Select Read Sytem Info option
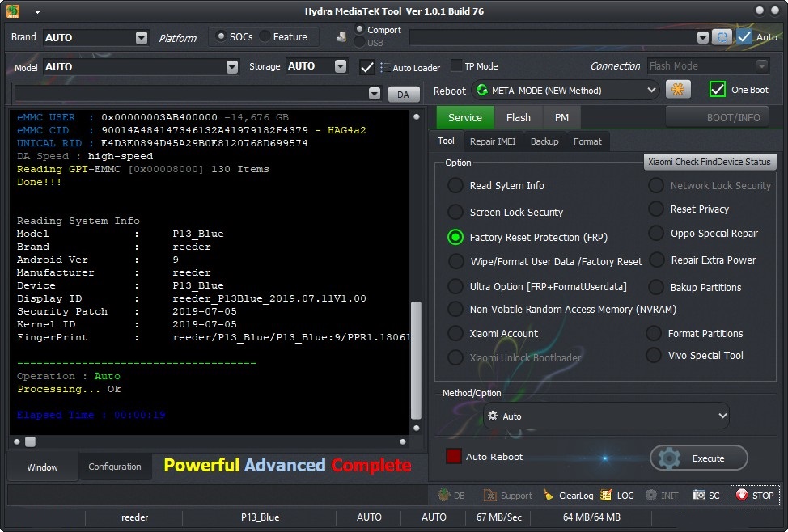This screenshot has height=532, width=788. 455,185
